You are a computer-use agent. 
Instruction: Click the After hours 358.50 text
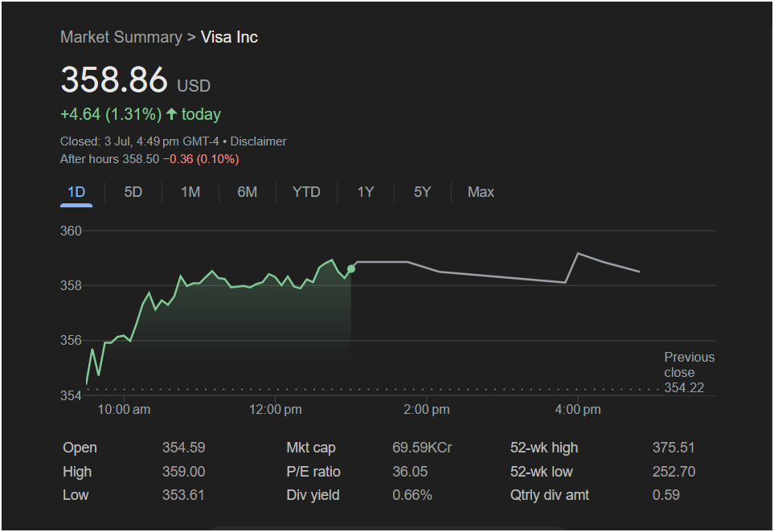[109, 159]
